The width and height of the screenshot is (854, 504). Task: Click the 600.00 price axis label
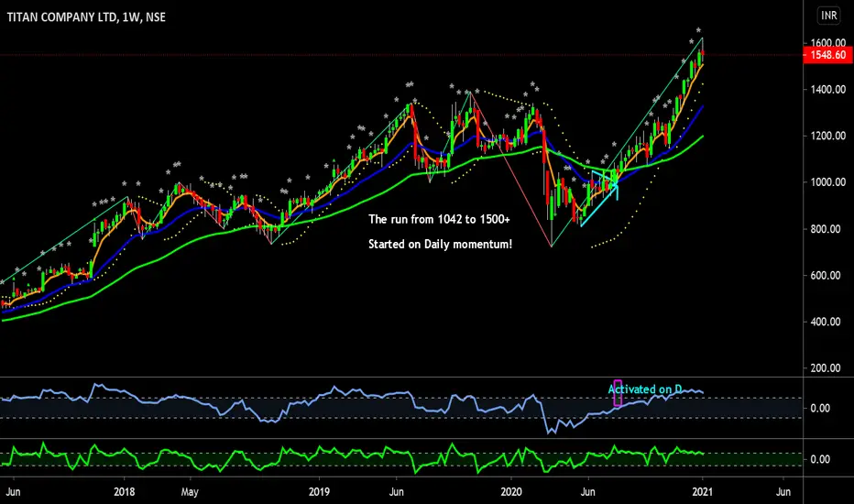[825, 275]
